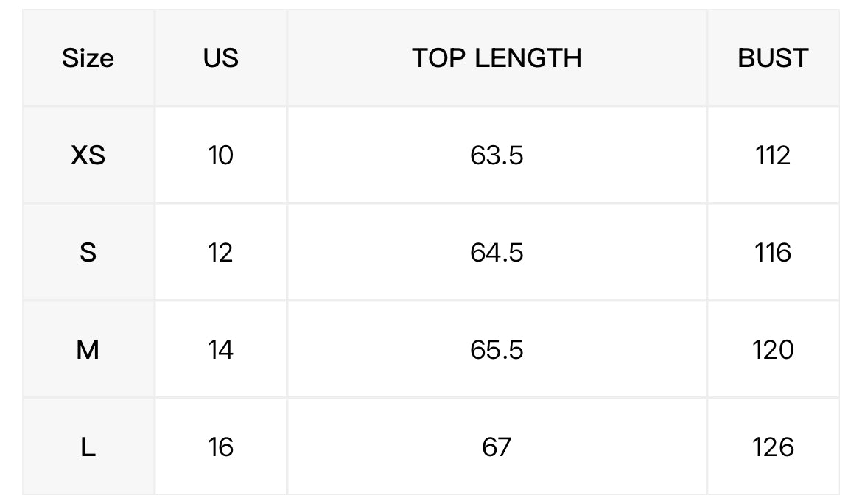862x504 pixels.
Task: Select the XS size row label
Action: coord(88,155)
